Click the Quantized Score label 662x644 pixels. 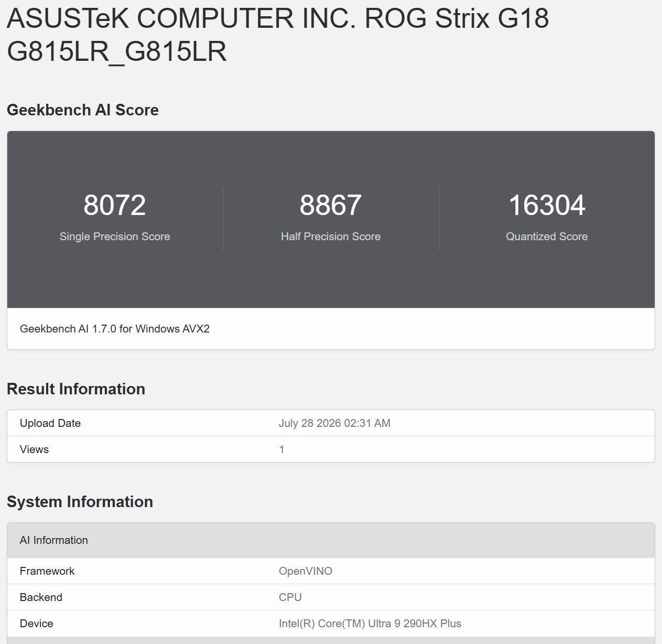point(547,237)
